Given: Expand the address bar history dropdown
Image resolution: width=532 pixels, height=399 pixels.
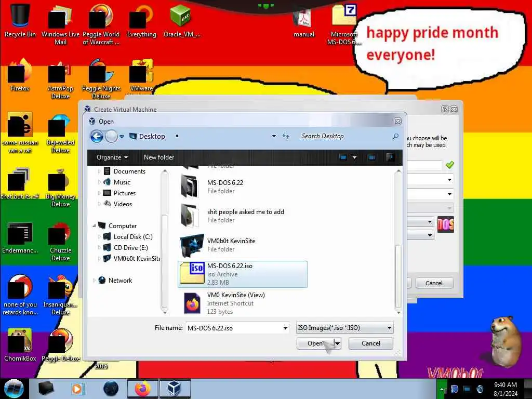Looking at the screenshot, I should tap(274, 136).
